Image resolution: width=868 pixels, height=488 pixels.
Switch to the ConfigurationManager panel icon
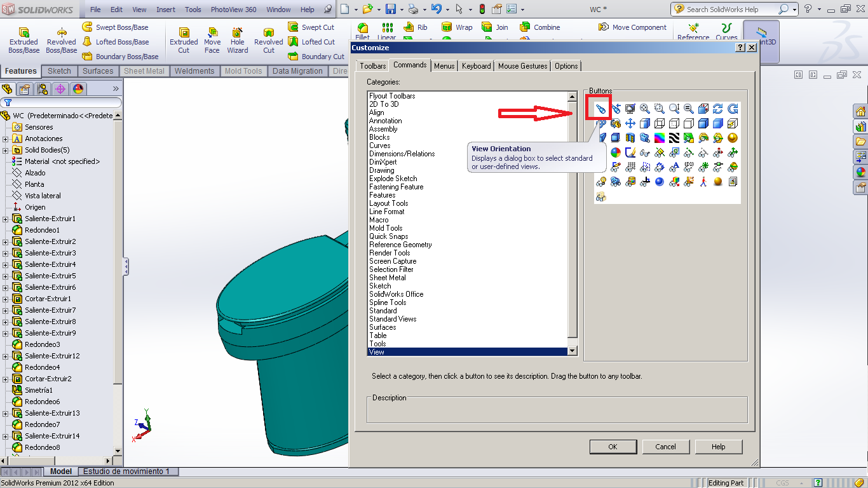(43, 89)
